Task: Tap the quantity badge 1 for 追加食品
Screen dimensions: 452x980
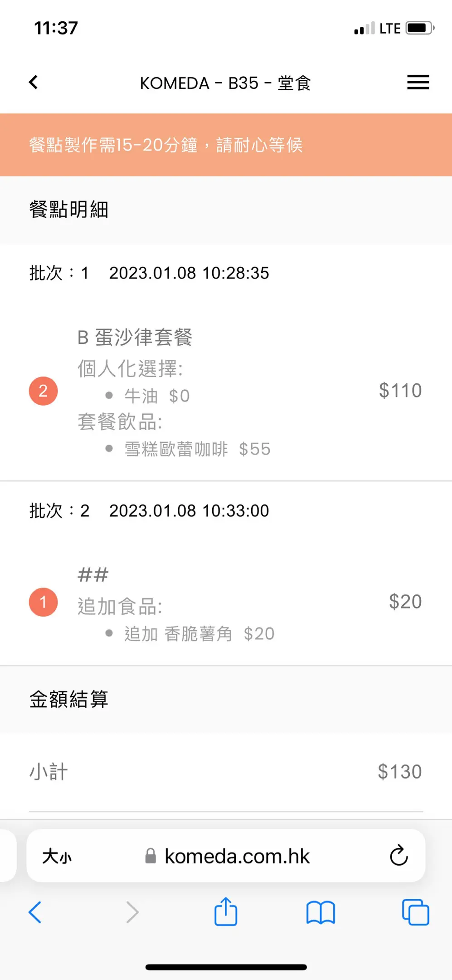Action: (43, 602)
